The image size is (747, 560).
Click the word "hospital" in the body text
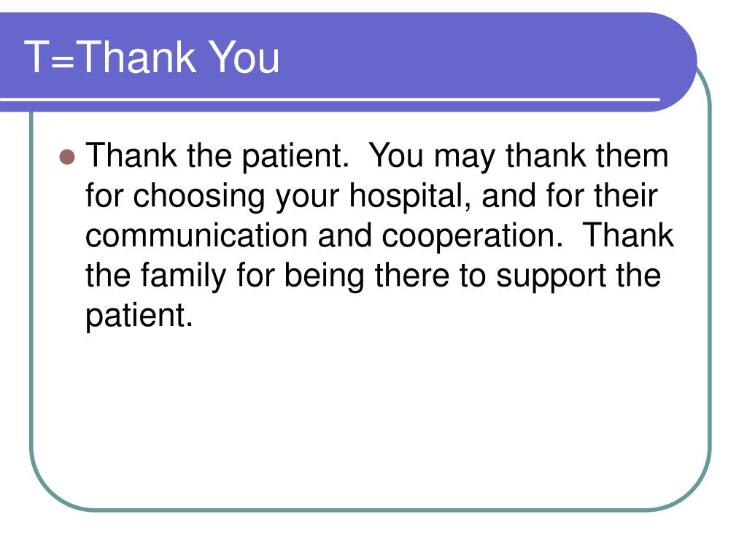(x=411, y=195)
